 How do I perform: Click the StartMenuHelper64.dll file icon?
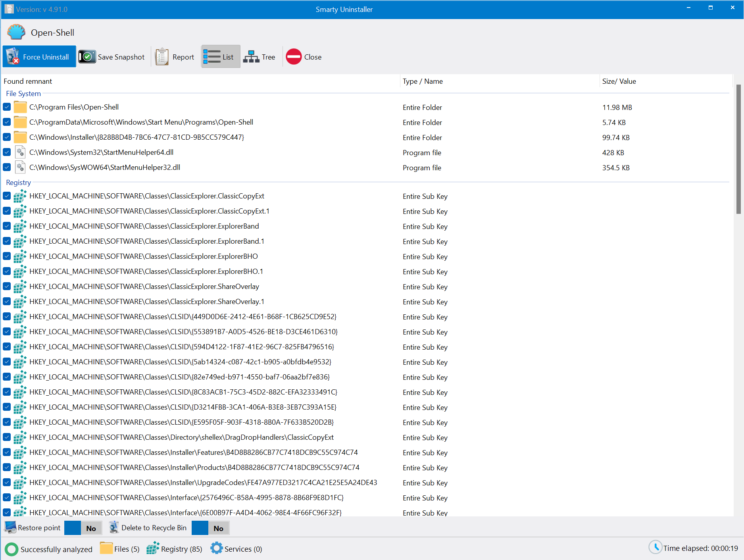pyautogui.click(x=20, y=152)
